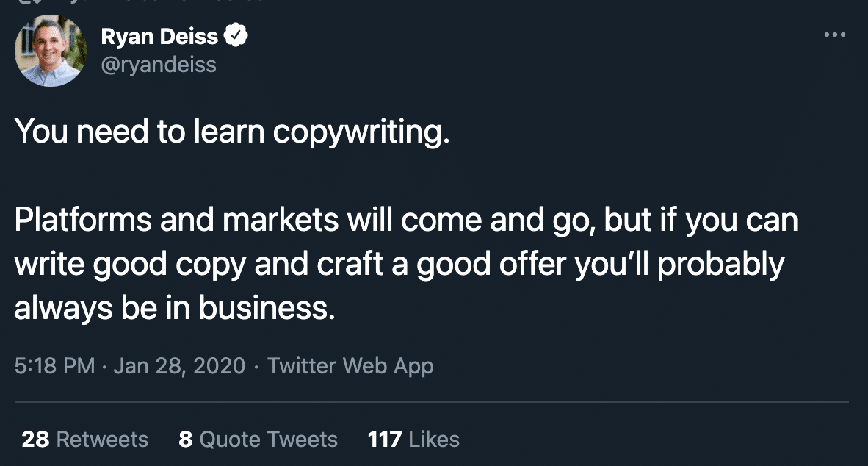Click the line starting 'write good copy'
868x466 pixels.
399,264
